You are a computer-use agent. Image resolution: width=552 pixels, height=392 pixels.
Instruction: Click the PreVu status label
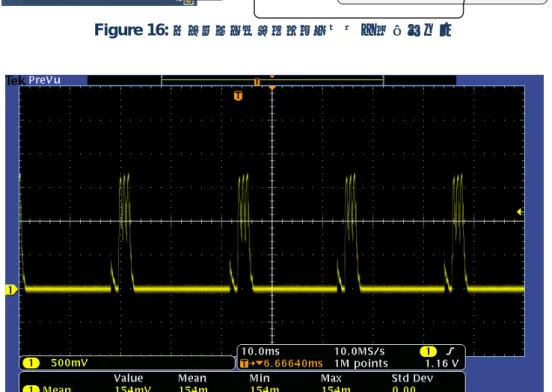pos(44,80)
